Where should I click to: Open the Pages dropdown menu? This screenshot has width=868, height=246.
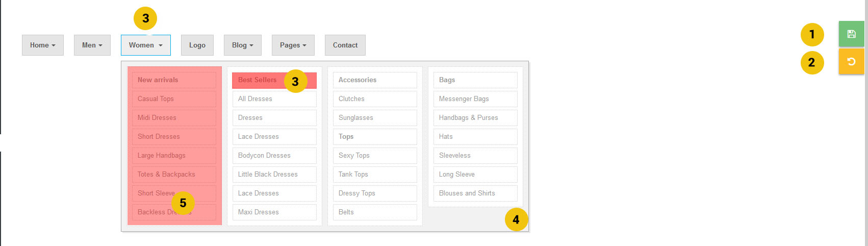(293, 45)
